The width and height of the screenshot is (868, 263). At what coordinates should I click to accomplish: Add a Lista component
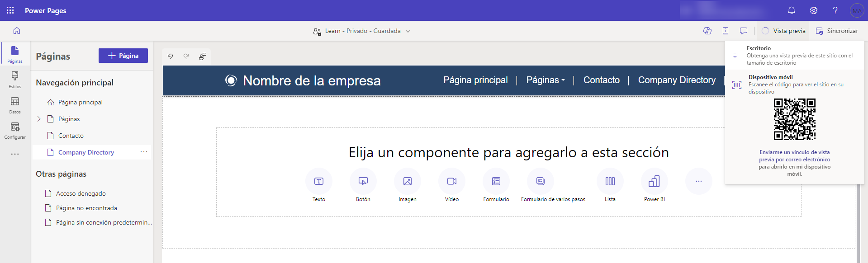(610, 181)
